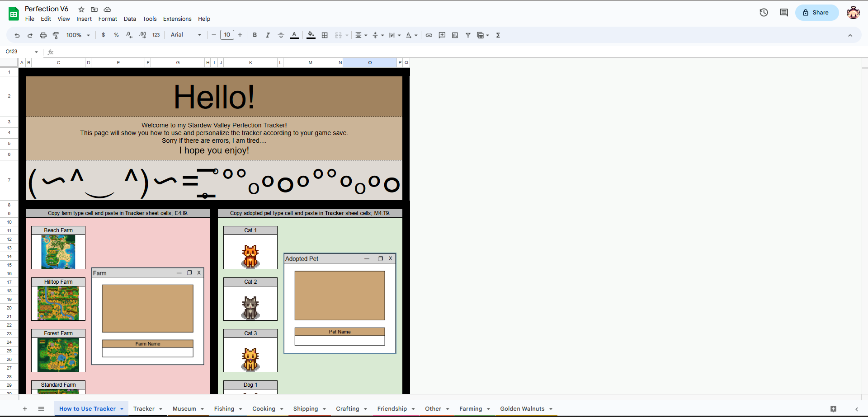
Task: Open the Google account avatar
Action: [853, 13]
